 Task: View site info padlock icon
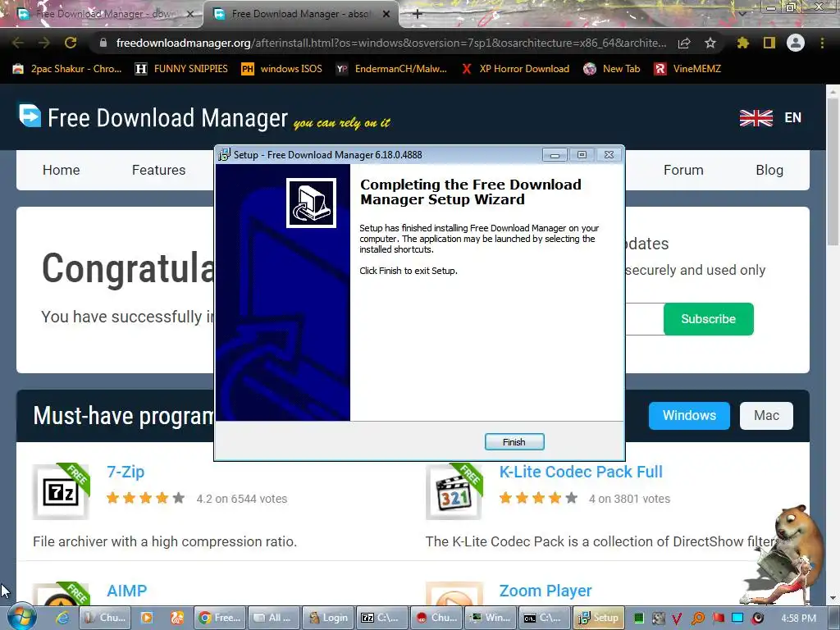point(103,43)
